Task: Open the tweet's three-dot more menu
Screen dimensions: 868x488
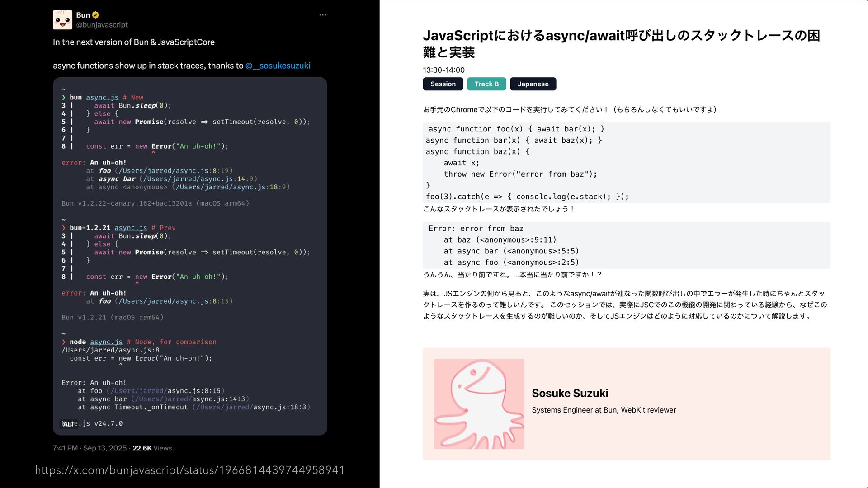Action: [x=322, y=15]
